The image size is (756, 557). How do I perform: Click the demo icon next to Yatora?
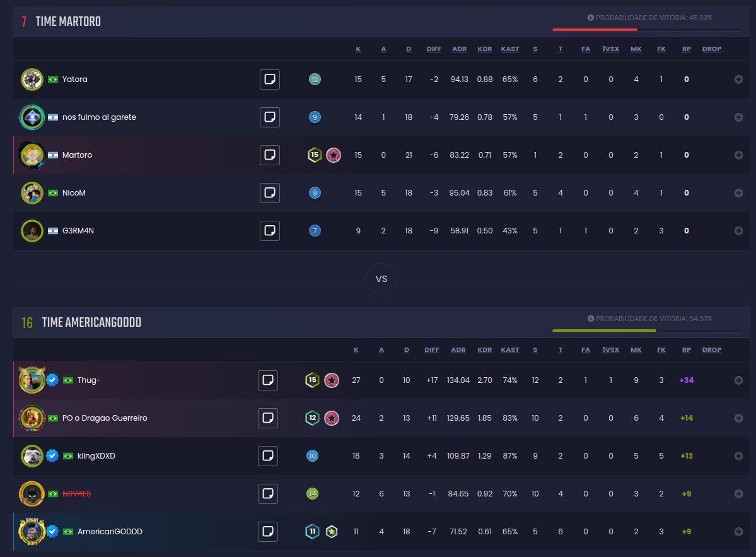coord(269,79)
